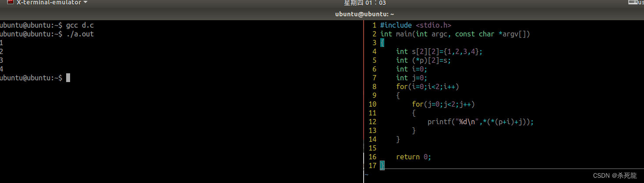Click the printf statement on line 12
Image resolution: width=644 pixels, height=183 pixels.
pyautogui.click(x=481, y=122)
